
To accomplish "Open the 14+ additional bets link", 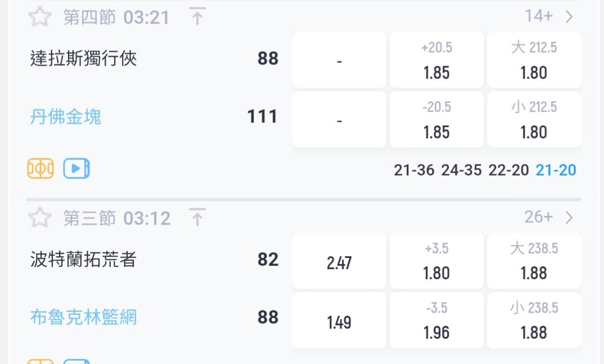I will click(x=539, y=16).
